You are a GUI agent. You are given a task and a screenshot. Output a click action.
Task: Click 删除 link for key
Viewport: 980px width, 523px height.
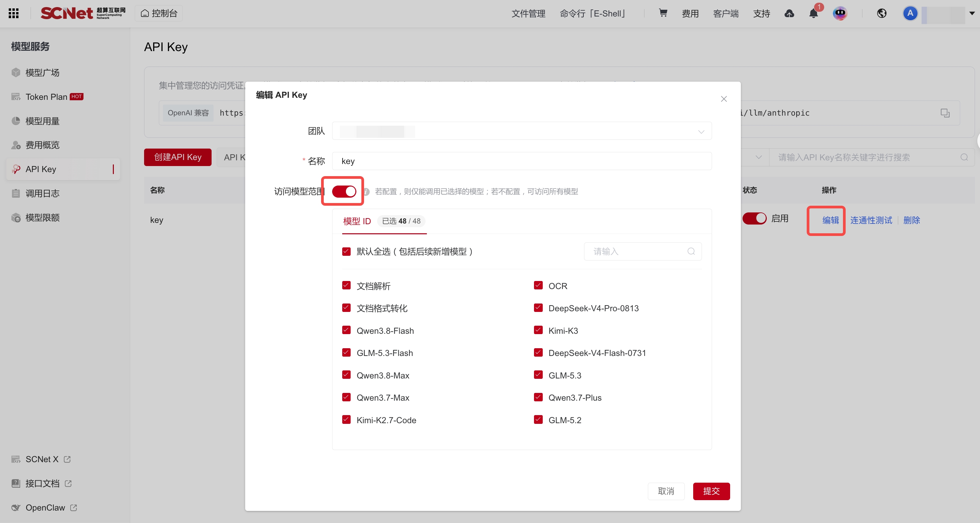click(911, 220)
